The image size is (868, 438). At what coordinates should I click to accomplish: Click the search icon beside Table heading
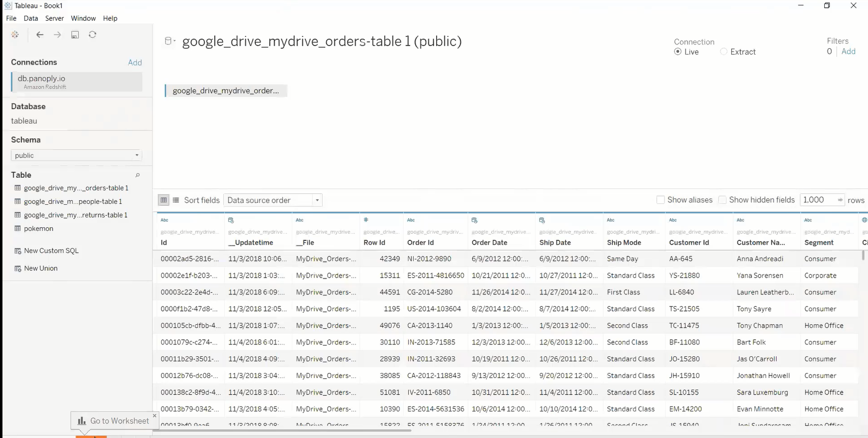(x=138, y=175)
